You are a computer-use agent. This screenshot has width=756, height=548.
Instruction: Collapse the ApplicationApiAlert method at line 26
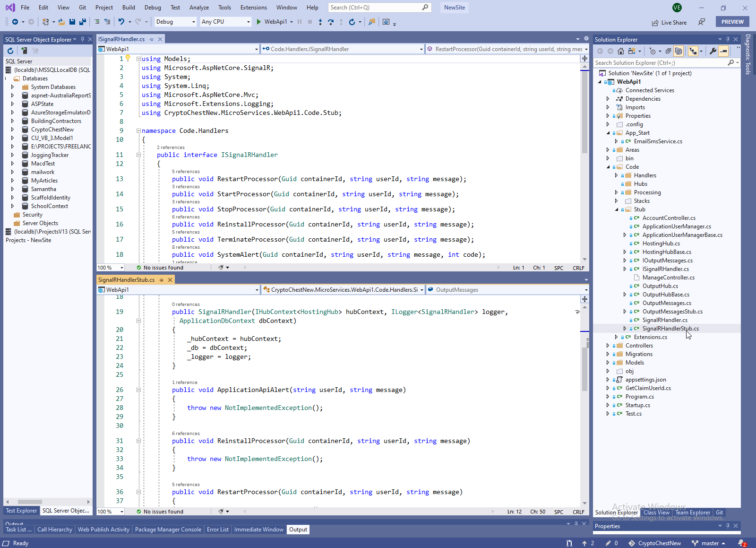click(x=138, y=390)
